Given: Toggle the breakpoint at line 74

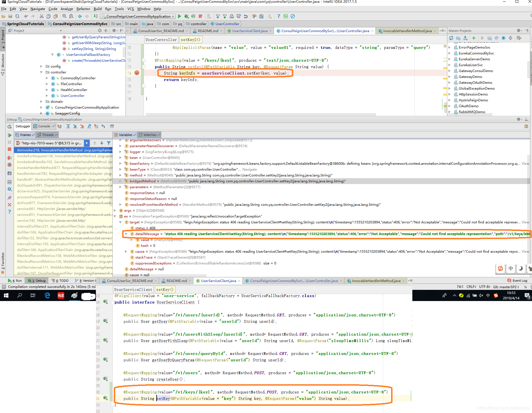Looking at the screenshot, I should [137, 73].
